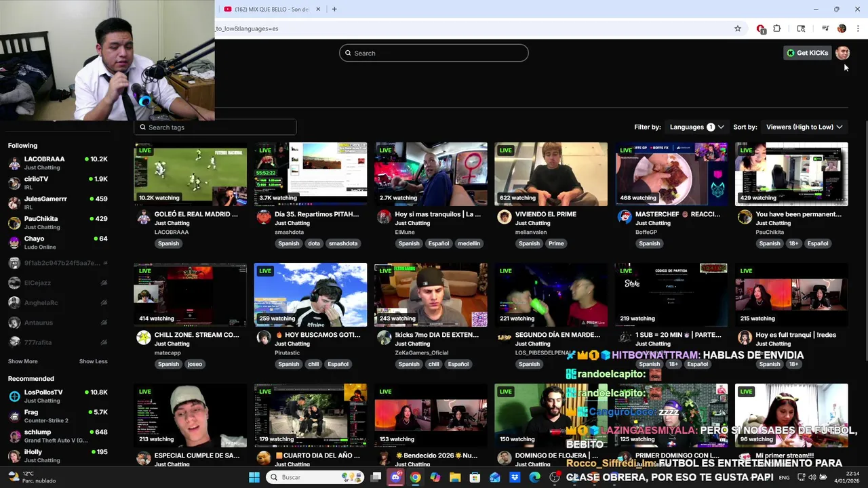Open the VIVIENDO EL PRIME stream thumbnail

551,174
